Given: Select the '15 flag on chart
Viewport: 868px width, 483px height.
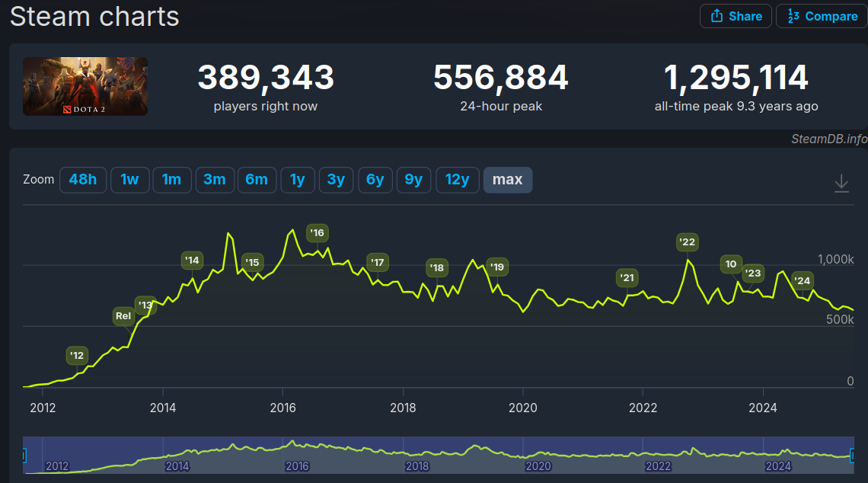Looking at the screenshot, I should pyautogui.click(x=253, y=263).
